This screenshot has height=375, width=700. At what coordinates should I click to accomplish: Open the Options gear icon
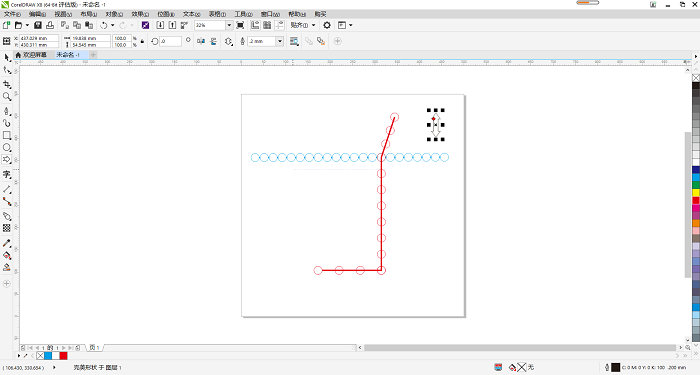[x=327, y=25]
